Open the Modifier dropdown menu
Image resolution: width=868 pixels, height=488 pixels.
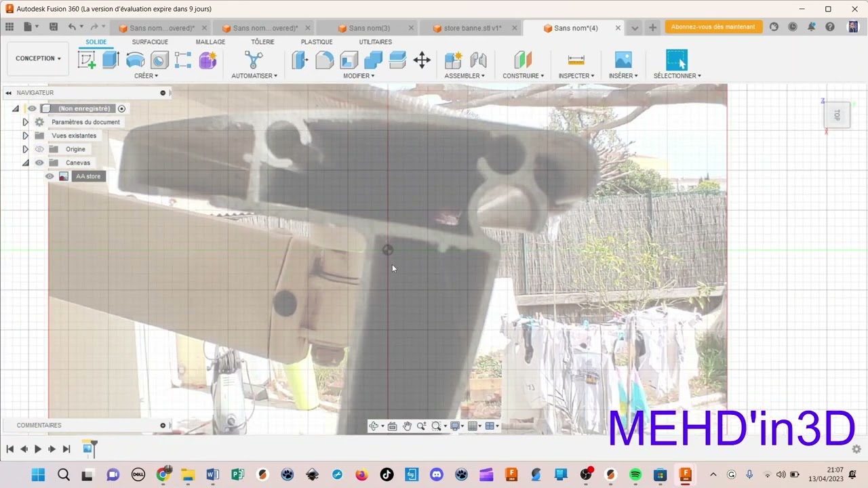coord(359,76)
